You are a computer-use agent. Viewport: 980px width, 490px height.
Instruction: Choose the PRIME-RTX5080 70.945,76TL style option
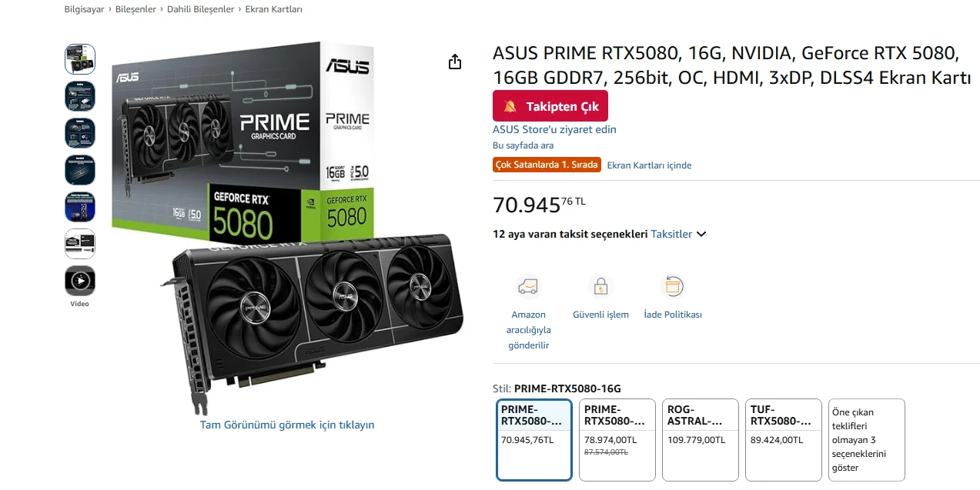click(534, 439)
